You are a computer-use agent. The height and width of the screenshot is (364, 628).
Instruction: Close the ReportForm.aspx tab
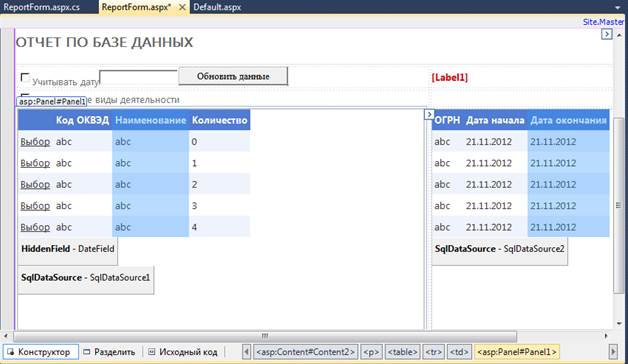click(x=182, y=8)
